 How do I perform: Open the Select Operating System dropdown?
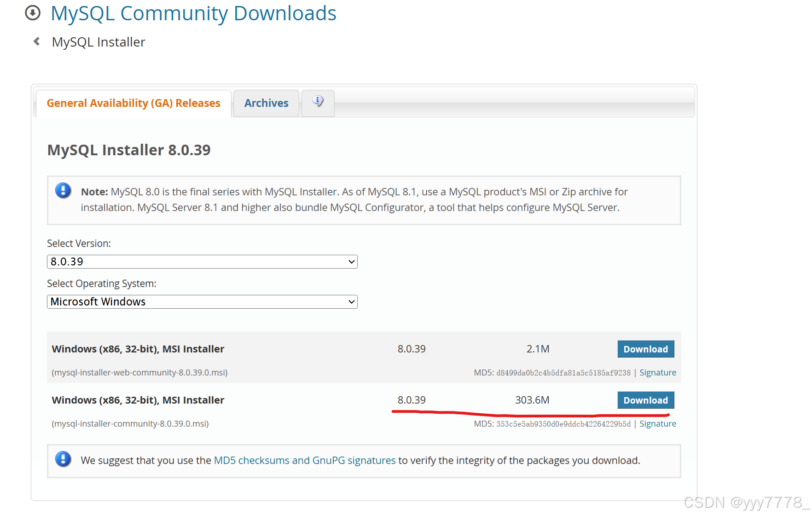coord(202,301)
